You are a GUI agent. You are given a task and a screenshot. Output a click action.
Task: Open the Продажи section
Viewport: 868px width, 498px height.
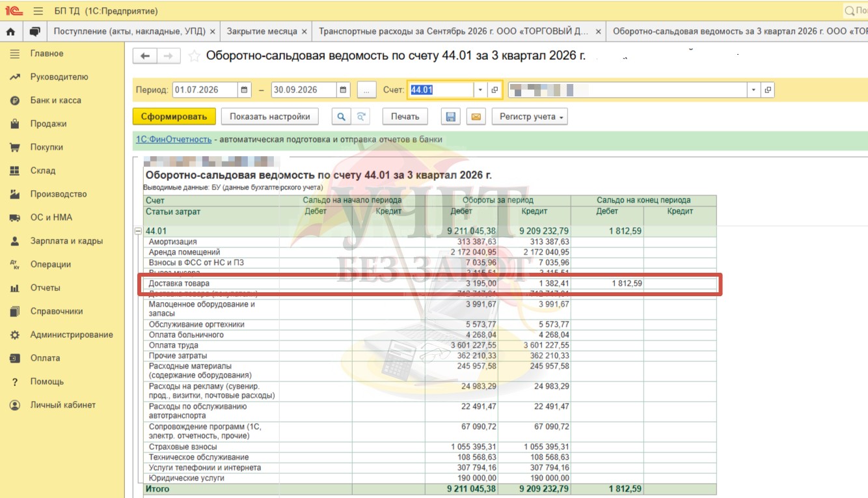click(x=48, y=124)
